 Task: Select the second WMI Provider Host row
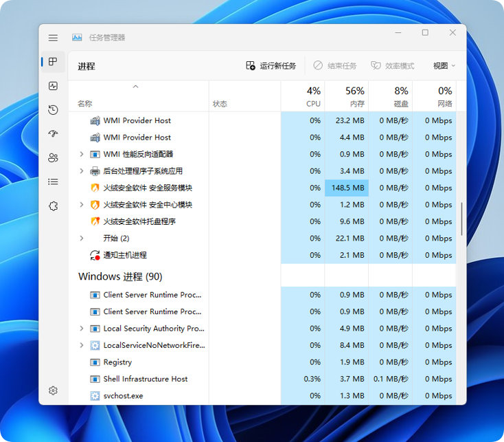[262, 137]
